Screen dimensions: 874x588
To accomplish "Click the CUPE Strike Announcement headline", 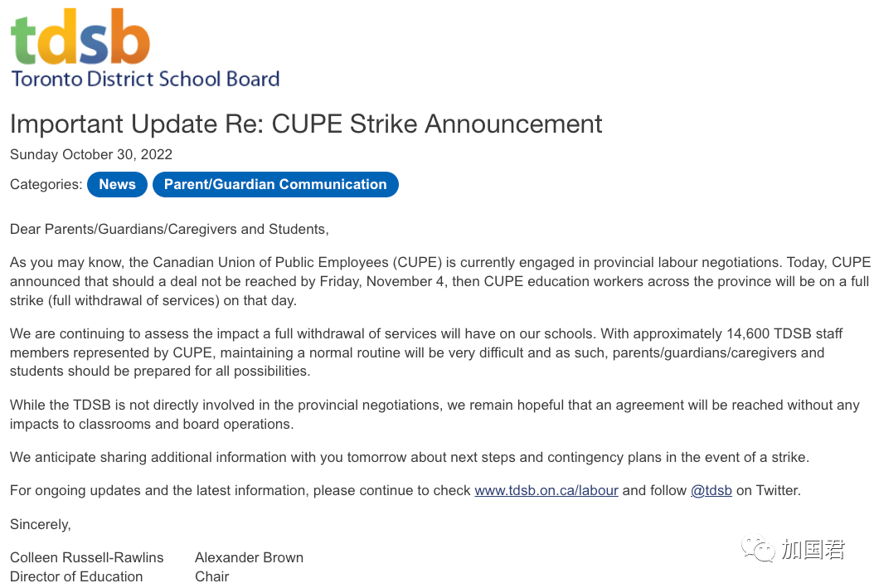I will point(306,124).
